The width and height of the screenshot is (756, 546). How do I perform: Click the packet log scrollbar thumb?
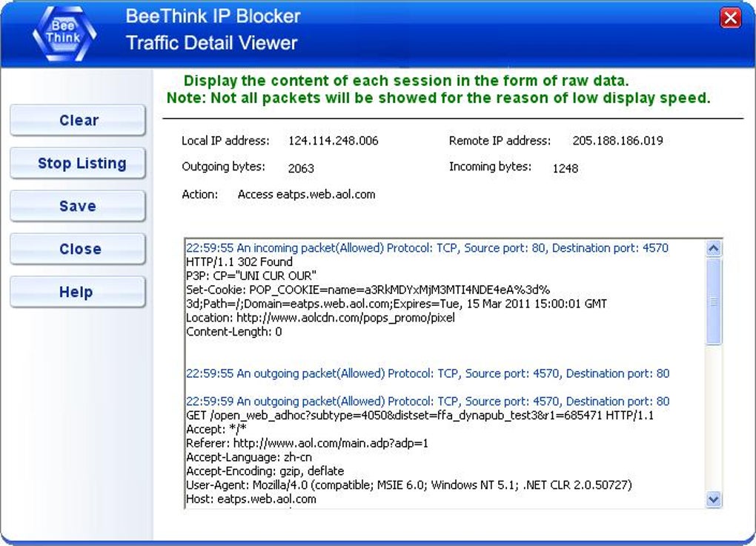pyautogui.click(x=714, y=302)
